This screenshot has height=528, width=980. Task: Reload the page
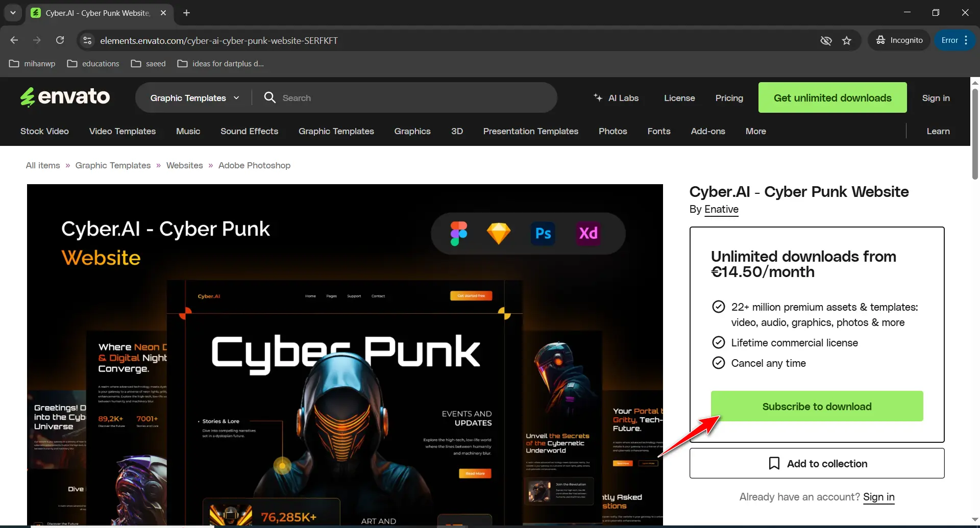coord(60,40)
